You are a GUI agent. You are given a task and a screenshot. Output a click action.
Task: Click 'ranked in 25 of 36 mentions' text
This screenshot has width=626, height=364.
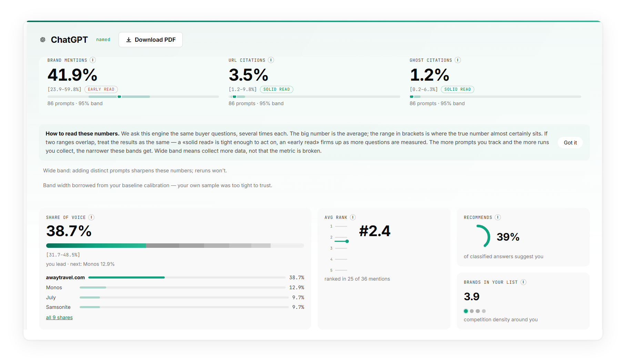[x=357, y=279]
